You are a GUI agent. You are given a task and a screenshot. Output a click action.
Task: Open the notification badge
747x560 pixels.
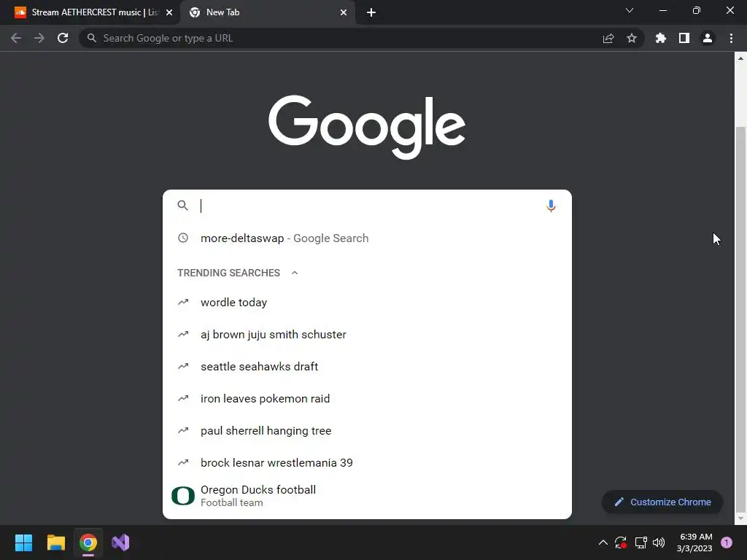727,542
